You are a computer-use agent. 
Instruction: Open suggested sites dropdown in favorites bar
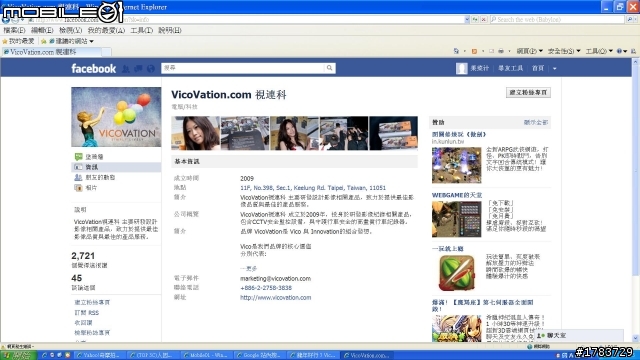[71, 41]
